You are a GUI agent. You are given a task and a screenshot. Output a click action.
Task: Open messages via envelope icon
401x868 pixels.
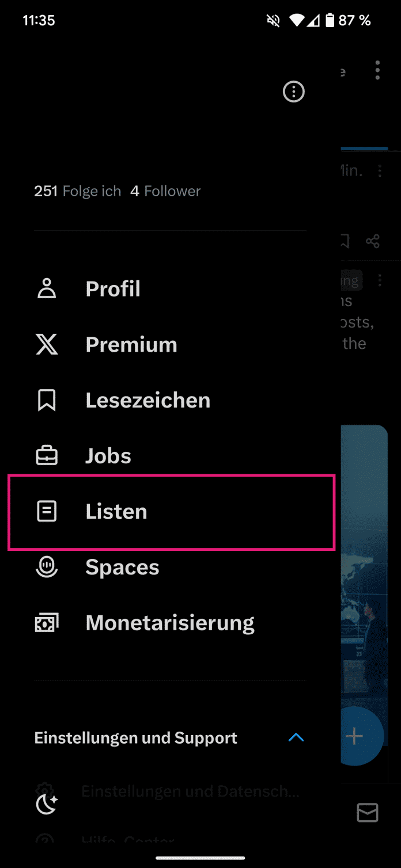coord(368,812)
